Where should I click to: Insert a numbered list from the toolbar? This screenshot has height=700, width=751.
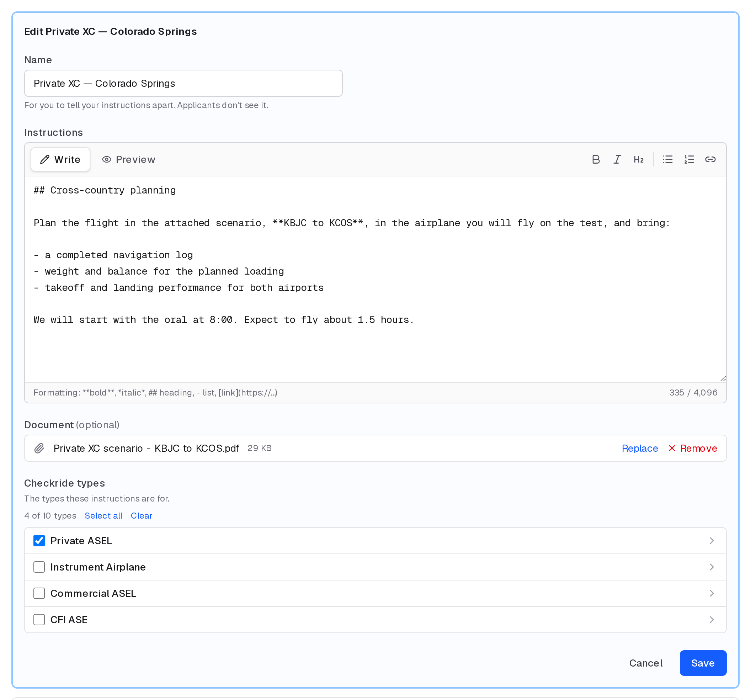coord(689,159)
